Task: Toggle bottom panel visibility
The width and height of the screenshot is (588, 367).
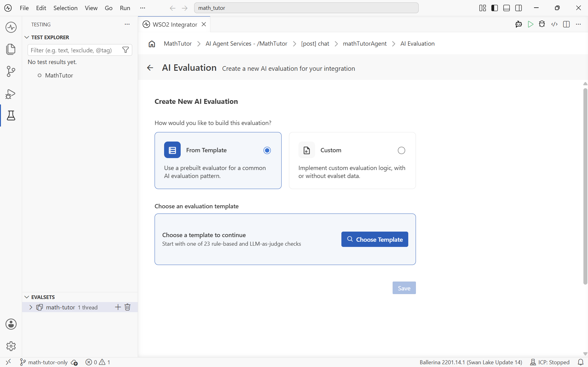Action: point(506,8)
